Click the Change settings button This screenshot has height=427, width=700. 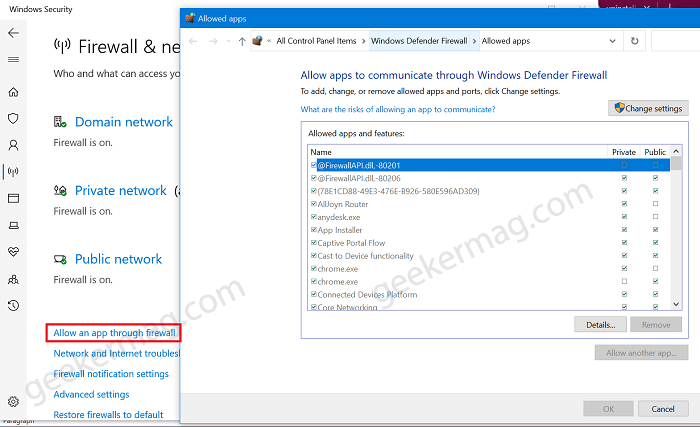point(648,108)
